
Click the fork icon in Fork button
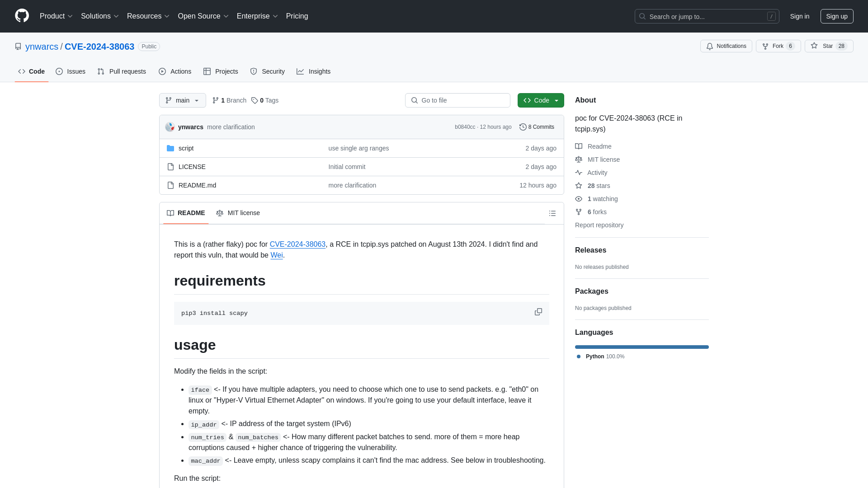coord(765,46)
